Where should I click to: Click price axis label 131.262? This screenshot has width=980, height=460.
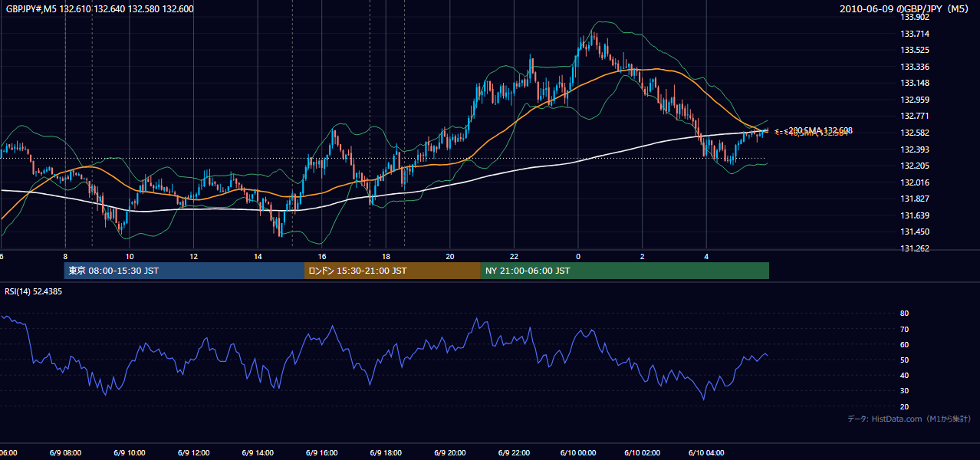914,248
